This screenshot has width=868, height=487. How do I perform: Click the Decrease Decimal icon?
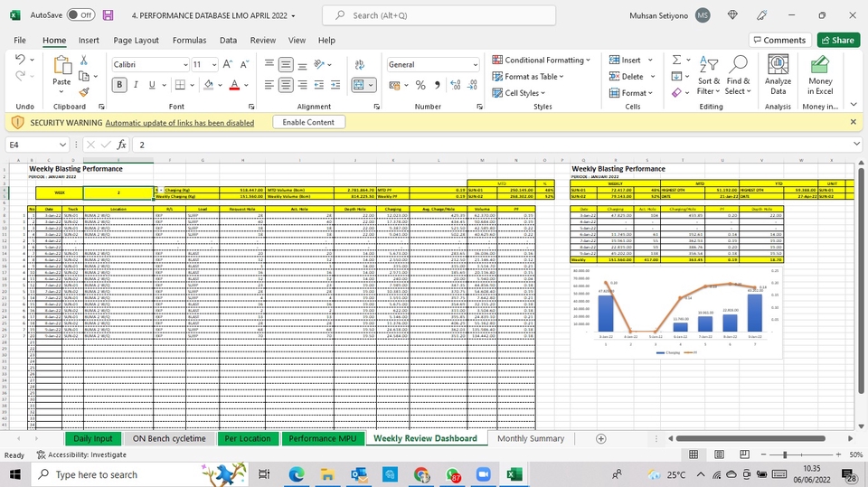coord(472,85)
